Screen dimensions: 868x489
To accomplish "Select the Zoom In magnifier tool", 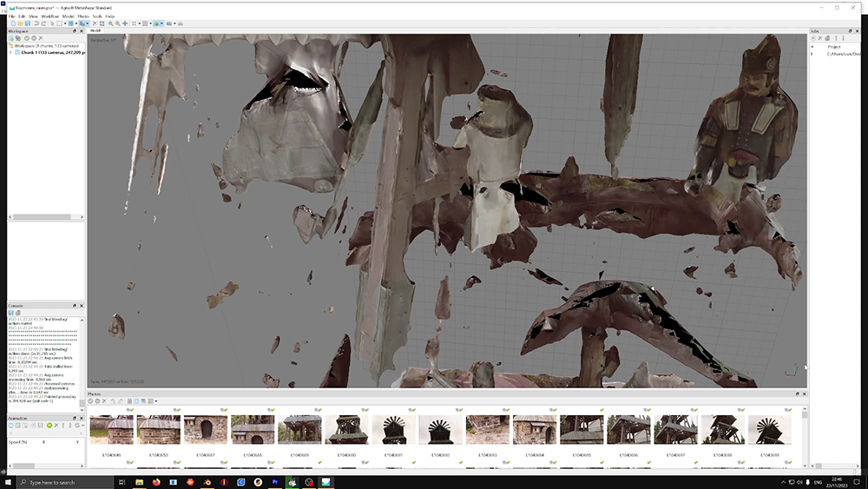I will [x=109, y=23].
